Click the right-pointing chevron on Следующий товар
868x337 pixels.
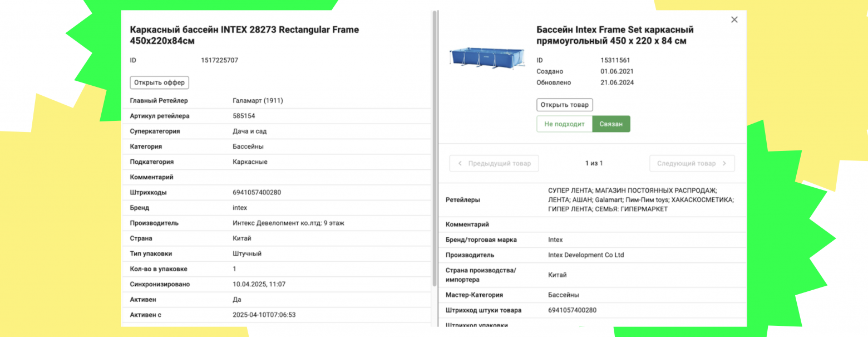click(x=724, y=163)
